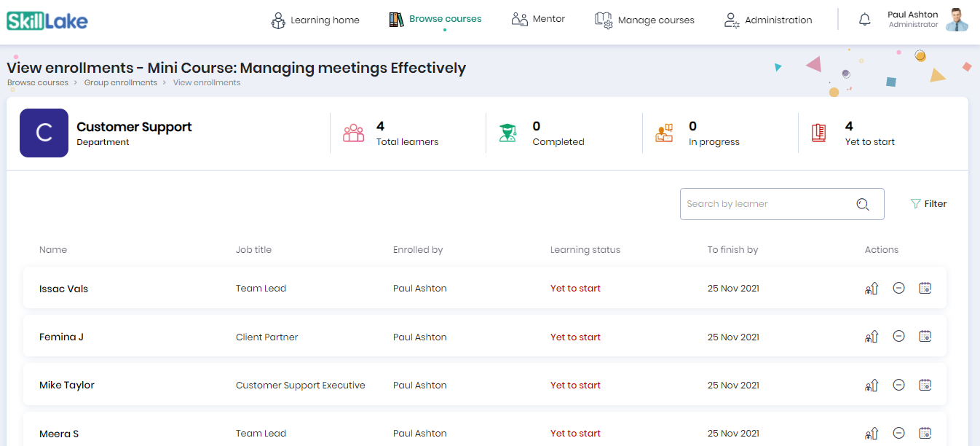Click the search magnifier icon
980x446 pixels.
863,205
